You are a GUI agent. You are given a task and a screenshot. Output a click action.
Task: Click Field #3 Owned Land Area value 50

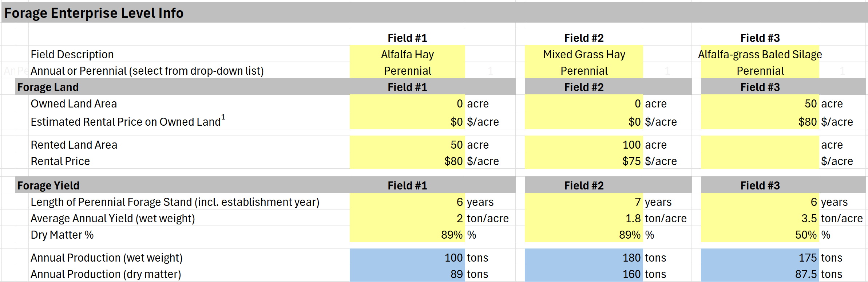760,103
